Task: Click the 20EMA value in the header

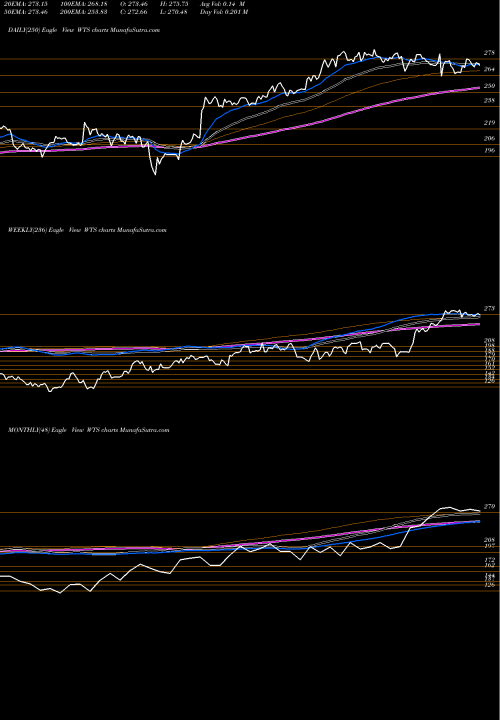Action: click(x=24, y=3)
